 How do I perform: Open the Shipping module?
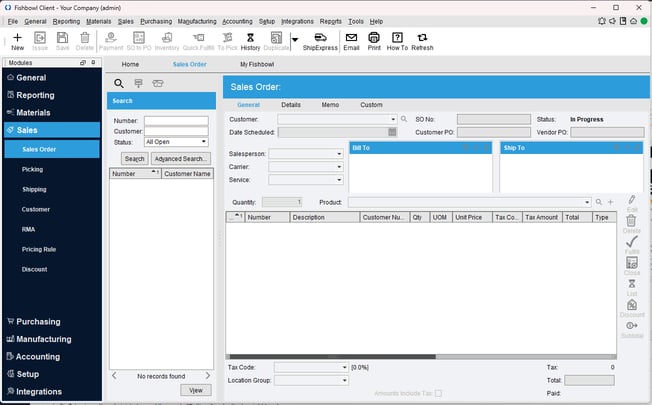(x=34, y=189)
